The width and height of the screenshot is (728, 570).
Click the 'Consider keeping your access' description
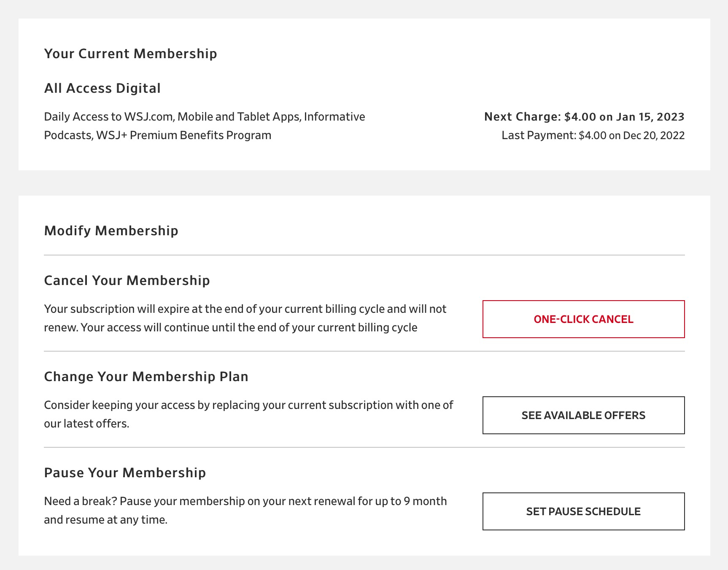248,414
